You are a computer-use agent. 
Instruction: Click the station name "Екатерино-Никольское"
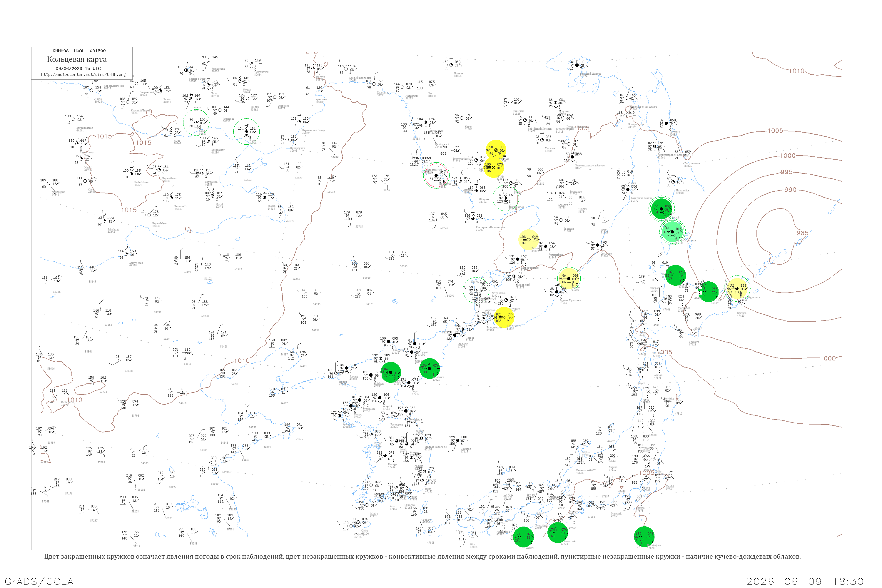click(490, 227)
